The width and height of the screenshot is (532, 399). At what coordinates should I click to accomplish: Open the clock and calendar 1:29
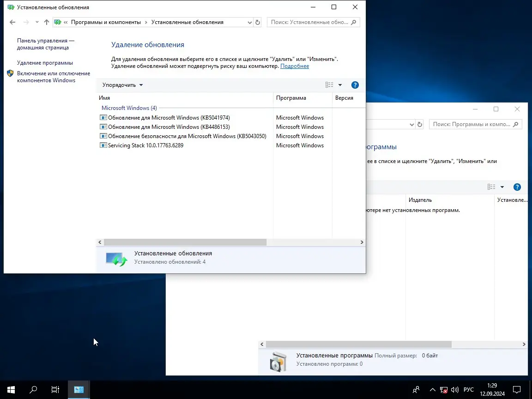coord(492,389)
